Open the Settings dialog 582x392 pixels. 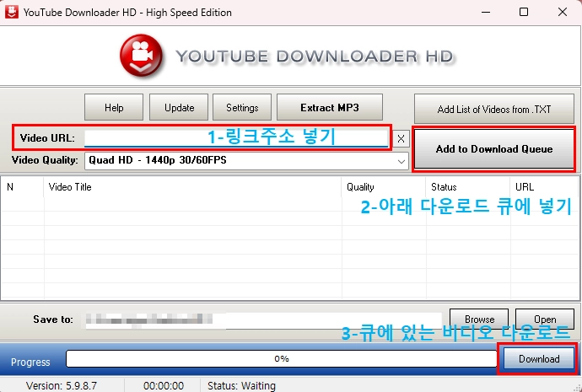[242, 108]
